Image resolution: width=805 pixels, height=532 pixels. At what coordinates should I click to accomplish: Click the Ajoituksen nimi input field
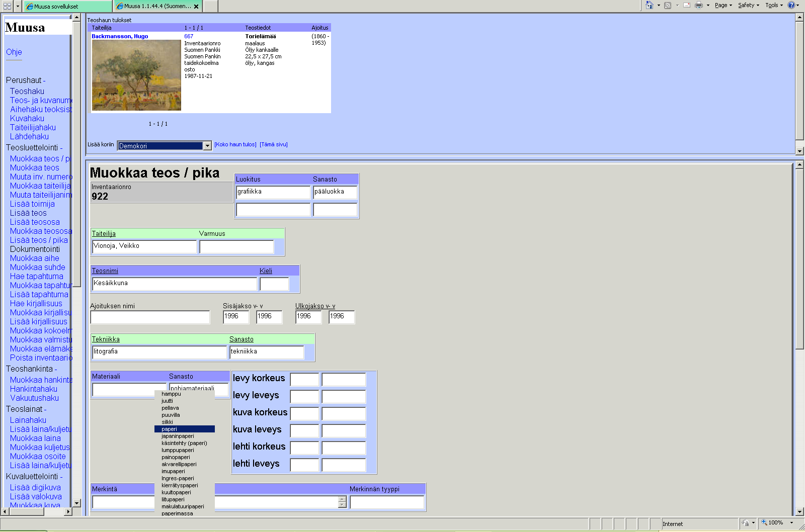pos(150,317)
